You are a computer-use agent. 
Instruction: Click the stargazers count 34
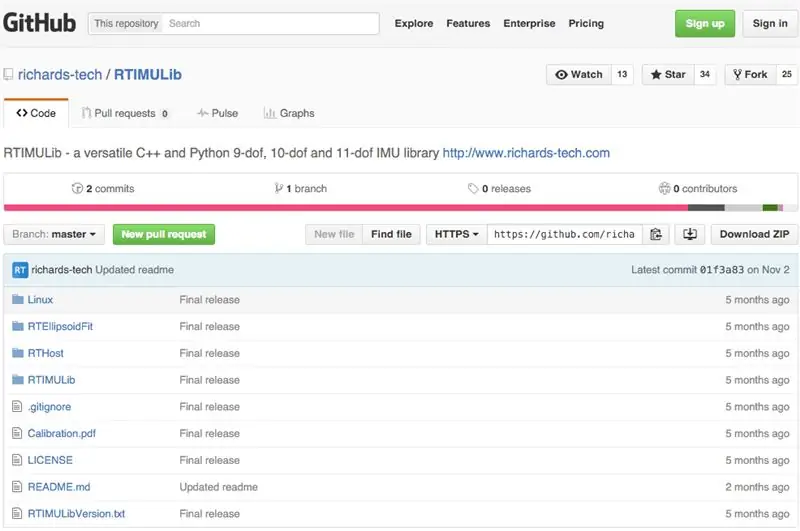pyautogui.click(x=705, y=74)
